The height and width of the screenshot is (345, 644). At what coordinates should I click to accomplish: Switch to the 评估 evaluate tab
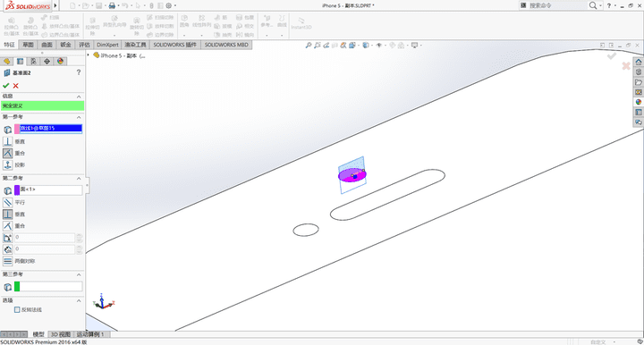(84, 45)
